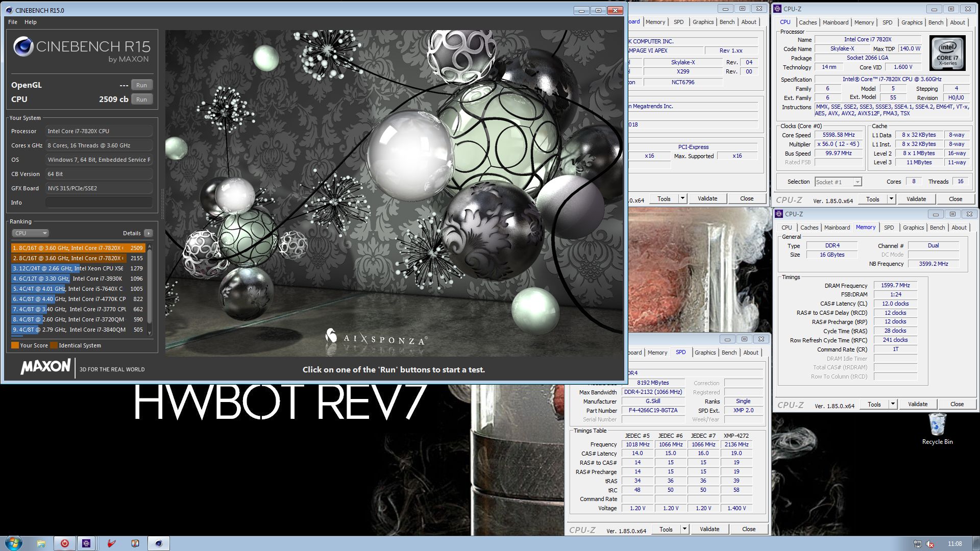The width and height of the screenshot is (980, 551).
Task: Select ranking row 2 scoring 2155
Action: tap(78, 258)
